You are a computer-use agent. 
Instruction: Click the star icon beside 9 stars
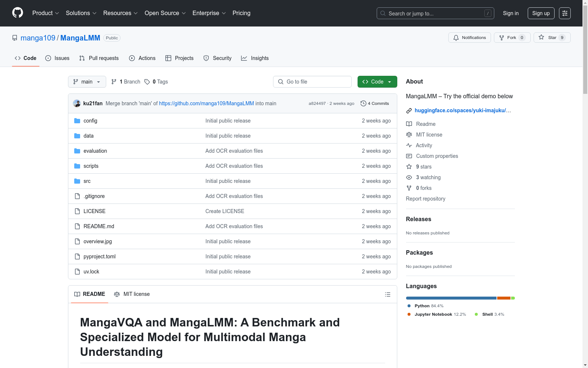tap(409, 167)
